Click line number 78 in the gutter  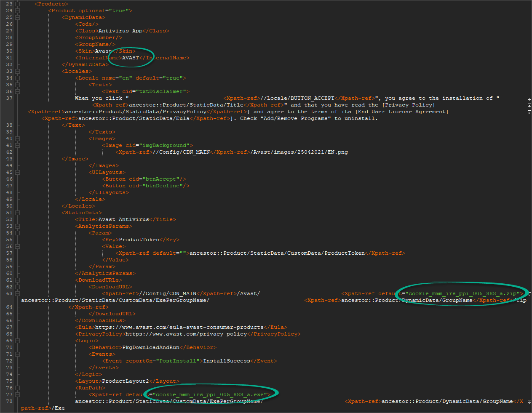9,401
